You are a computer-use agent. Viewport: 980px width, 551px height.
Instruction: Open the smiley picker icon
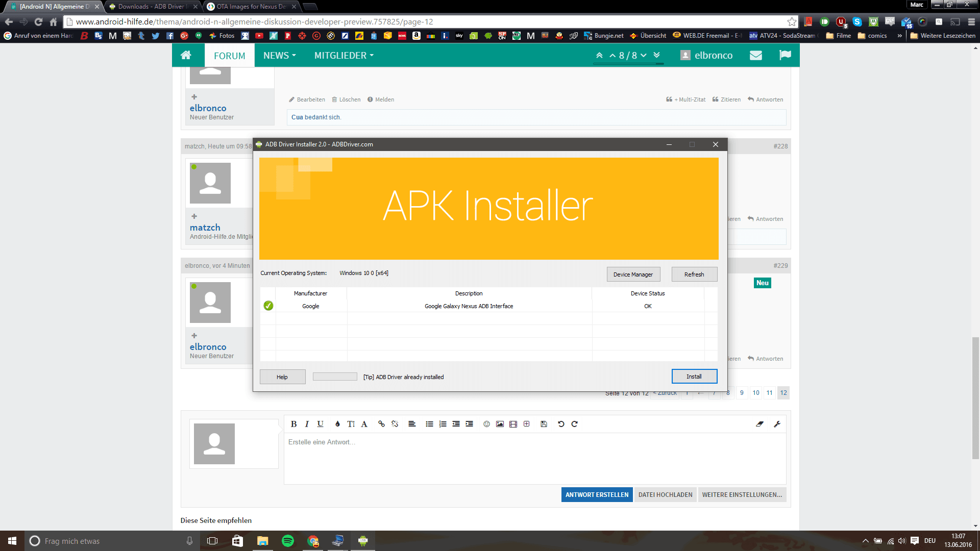click(486, 424)
